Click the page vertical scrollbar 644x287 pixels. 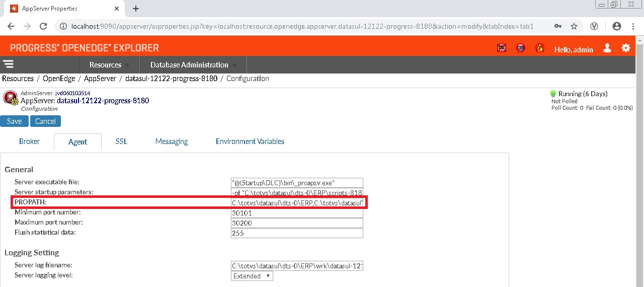pyautogui.click(x=639, y=161)
